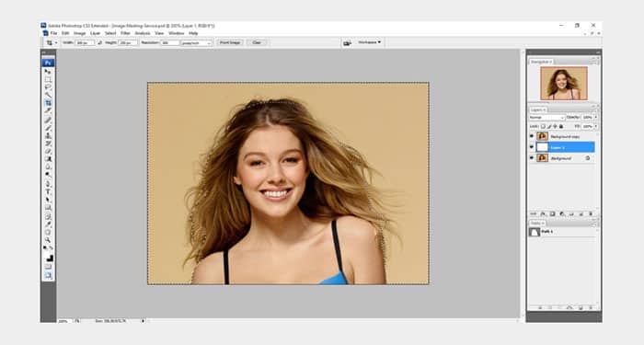Open the Analysis menu

[143, 33]
